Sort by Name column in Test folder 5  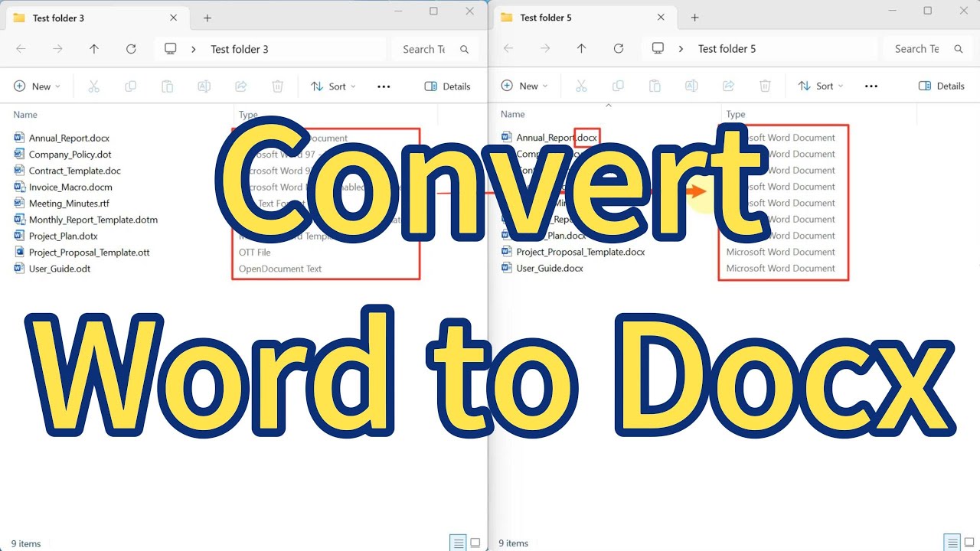(512, 114)
